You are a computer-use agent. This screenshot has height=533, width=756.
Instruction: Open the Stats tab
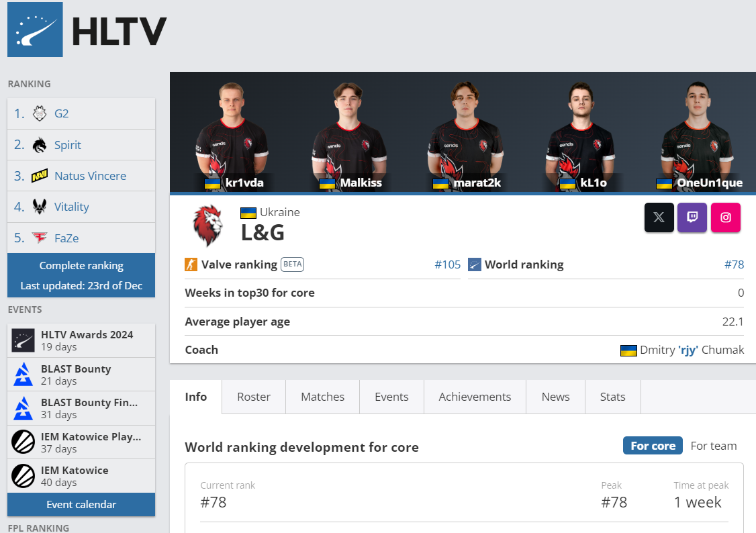[x=613, y=397]
